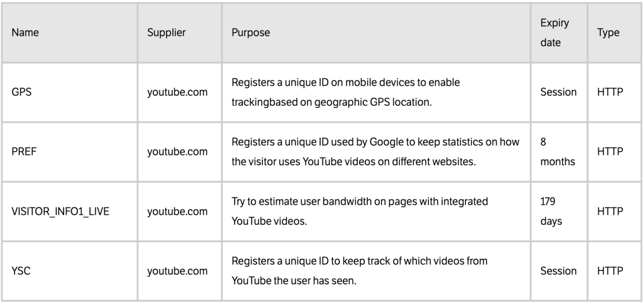Click the YSC purpose description text
This screenshot has height=303, width=644.
pos(359,271)
